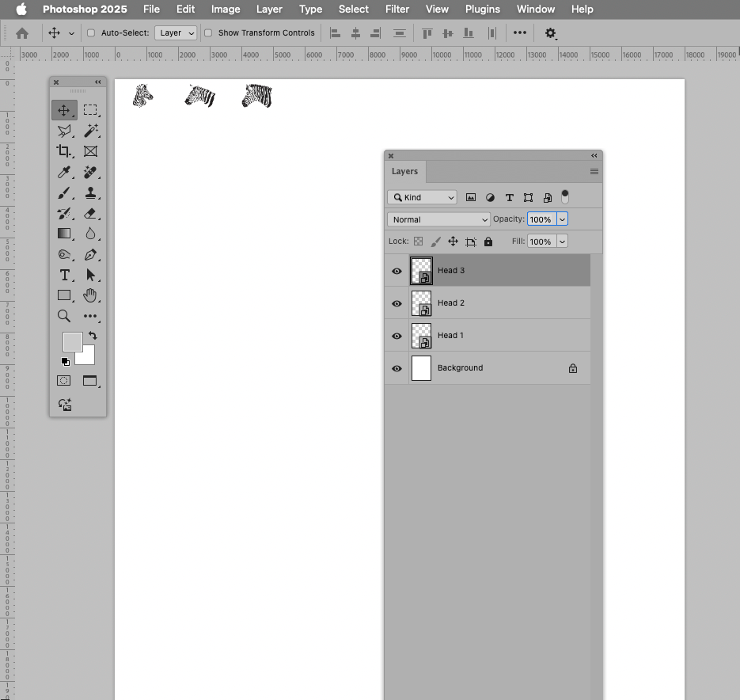Select the Rectangular Marquee tool

point(91,110)
